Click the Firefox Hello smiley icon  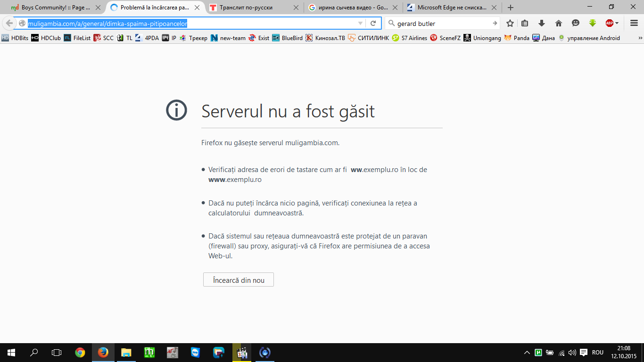coord(575,23)
